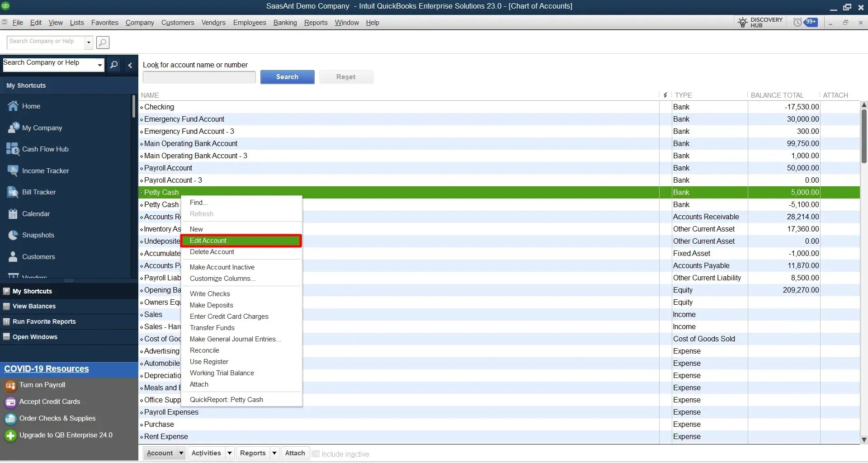868x463 pixels.
Task: Click the Attach button at the bottom
Action: [295, 453]
